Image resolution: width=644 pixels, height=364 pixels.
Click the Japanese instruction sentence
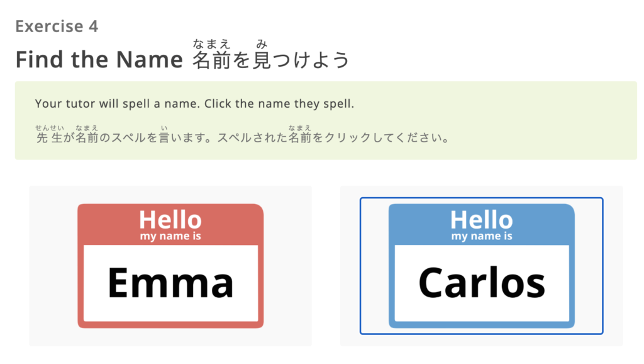point(242,139)
